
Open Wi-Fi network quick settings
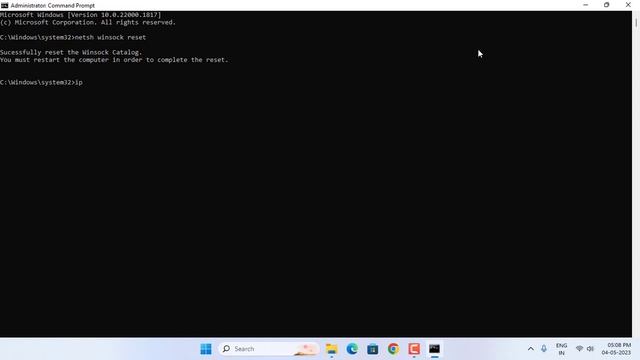point(579,349)
